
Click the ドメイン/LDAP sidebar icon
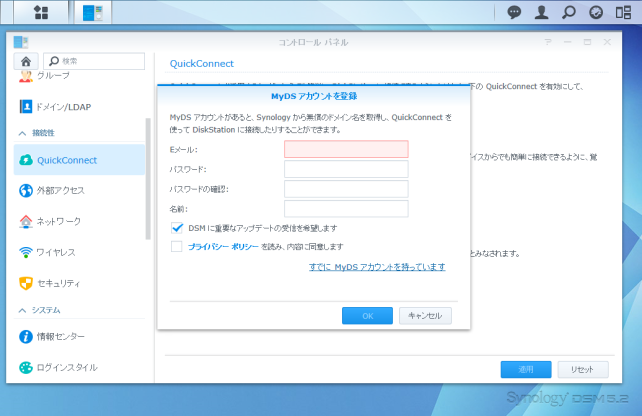pos(26,107)
